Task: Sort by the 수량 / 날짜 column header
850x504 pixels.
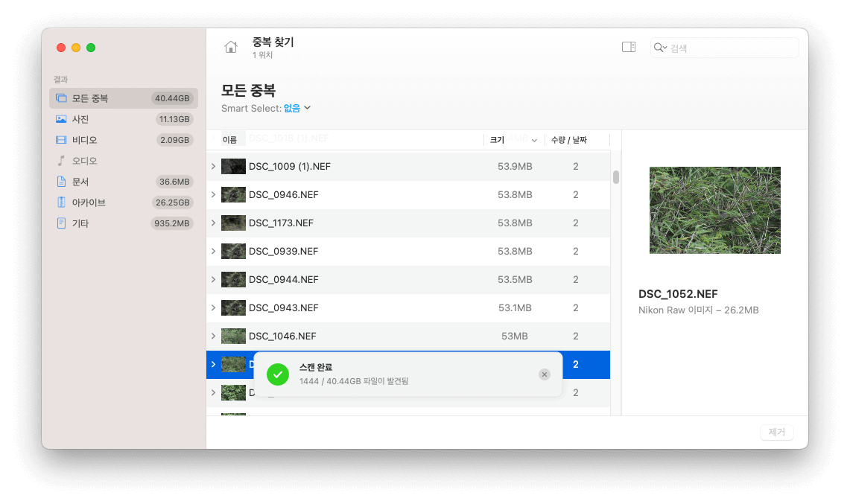Action: (569, 140)
